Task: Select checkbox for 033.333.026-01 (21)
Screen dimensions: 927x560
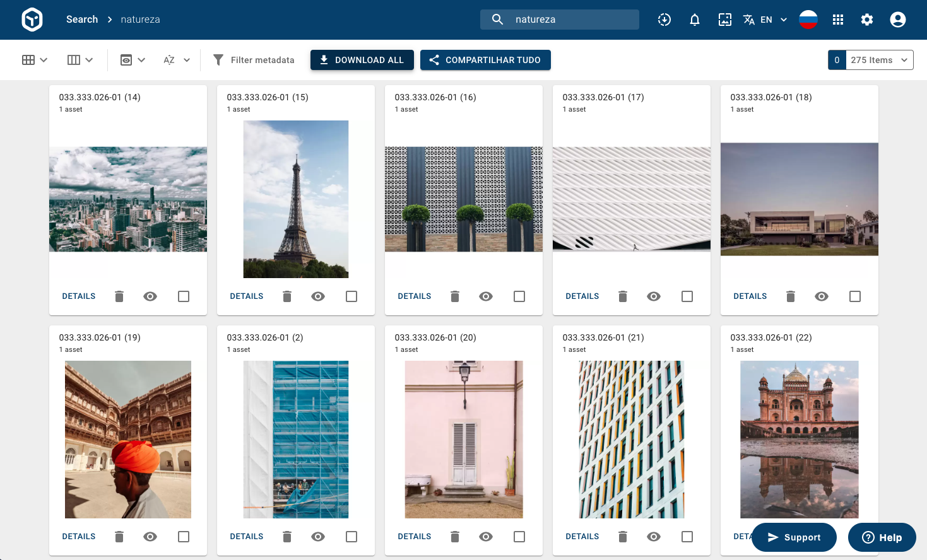Action: [x=687, y=537]
